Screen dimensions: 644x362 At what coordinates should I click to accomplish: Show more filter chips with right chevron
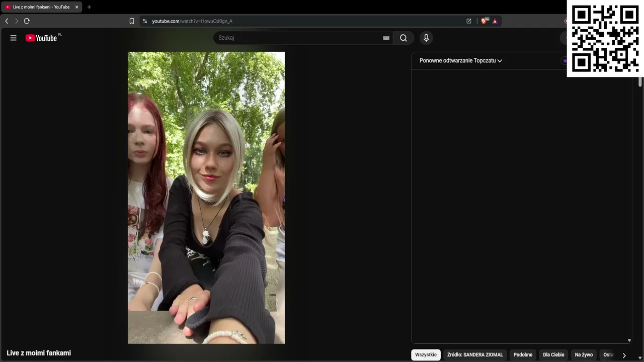click(x=624, y=355)
